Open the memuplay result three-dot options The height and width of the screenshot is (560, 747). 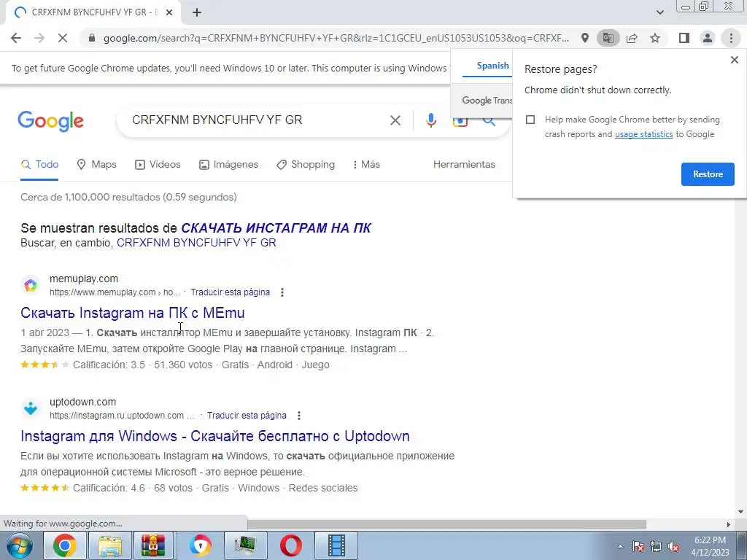click(x=282, y=292)
